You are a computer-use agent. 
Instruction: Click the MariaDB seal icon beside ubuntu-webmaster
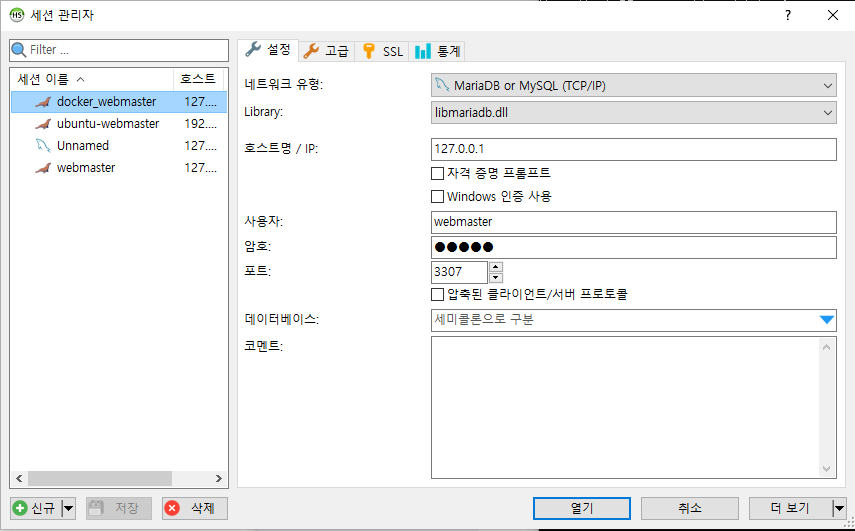coord(43,124)
